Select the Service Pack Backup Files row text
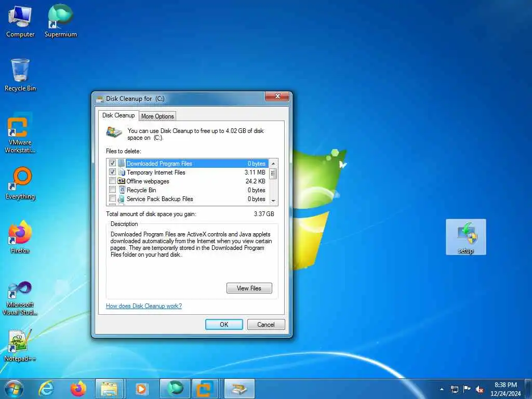532x399 pixels. pyautogui.click(x=160, y=199)
